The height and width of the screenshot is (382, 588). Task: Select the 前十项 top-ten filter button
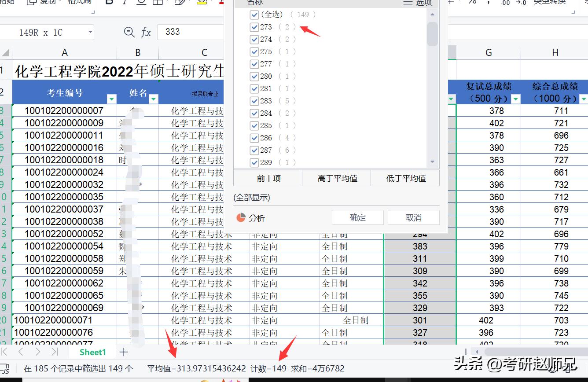pyautogui.click(x=268, y=178)
